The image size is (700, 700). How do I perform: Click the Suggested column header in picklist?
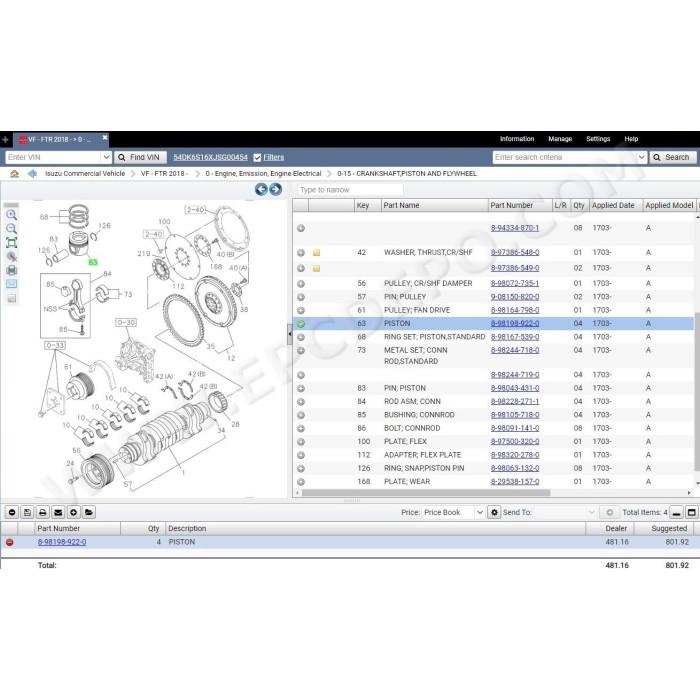tap(664, 529)
